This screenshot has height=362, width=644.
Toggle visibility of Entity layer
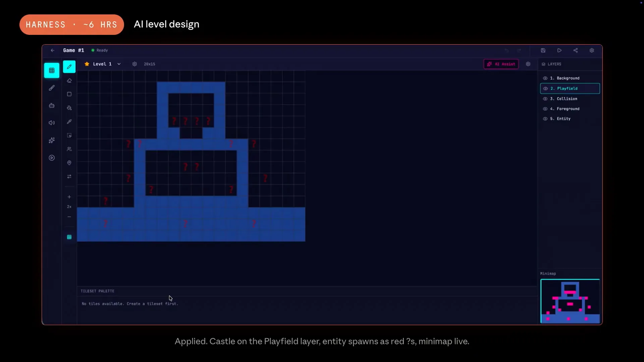pyautogui.click(x=545, y=119)
